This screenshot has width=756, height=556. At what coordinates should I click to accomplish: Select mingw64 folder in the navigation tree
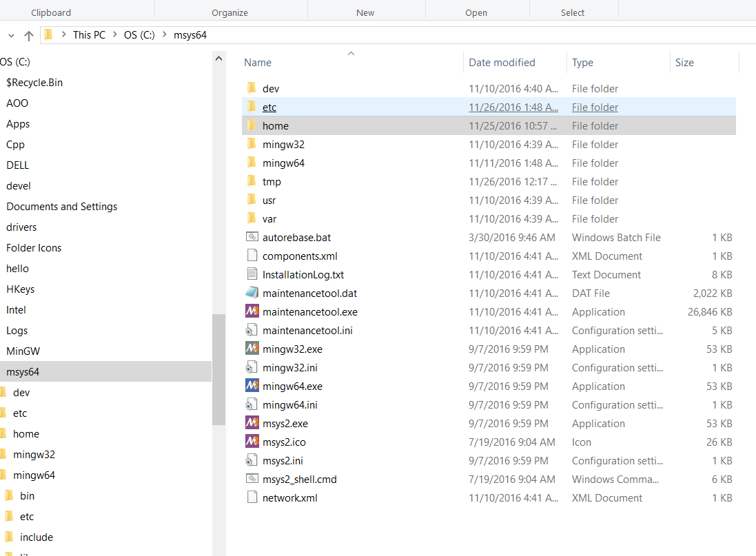(x=34, y=475)
